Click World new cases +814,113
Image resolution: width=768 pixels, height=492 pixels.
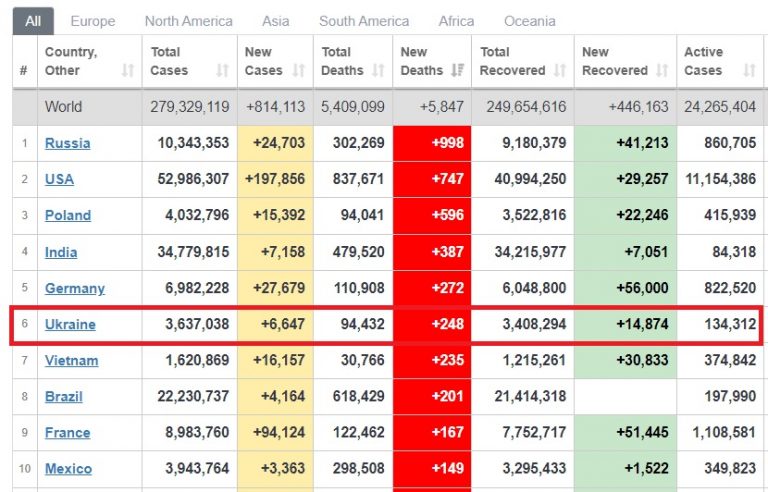click(275, 107)
